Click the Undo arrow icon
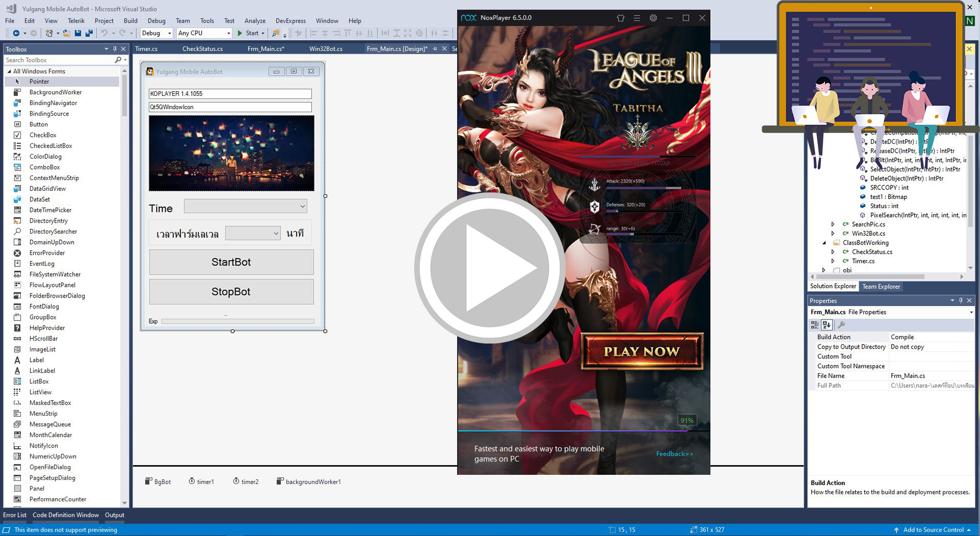 coord(104,33)
